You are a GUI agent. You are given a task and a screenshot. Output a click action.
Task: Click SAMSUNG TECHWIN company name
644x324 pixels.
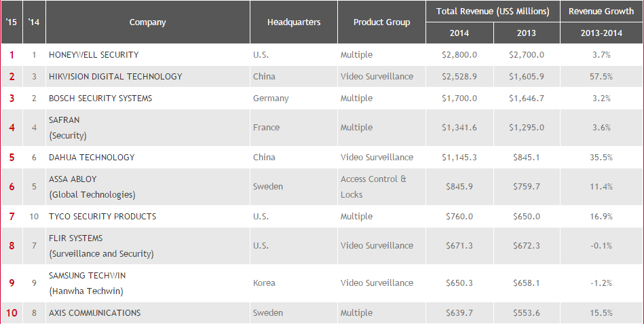click(x=87, y=276)
